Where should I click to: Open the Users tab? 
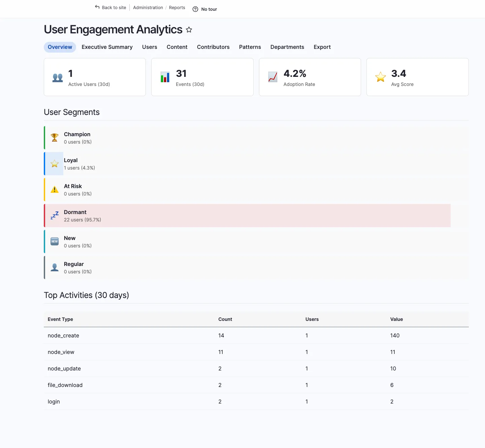150,47
